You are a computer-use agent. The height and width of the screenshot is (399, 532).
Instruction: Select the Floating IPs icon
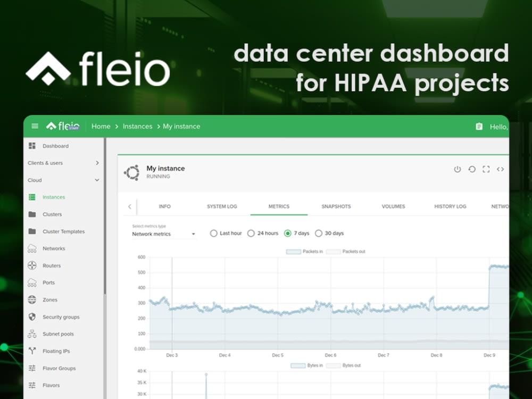[x=32, y=351]
